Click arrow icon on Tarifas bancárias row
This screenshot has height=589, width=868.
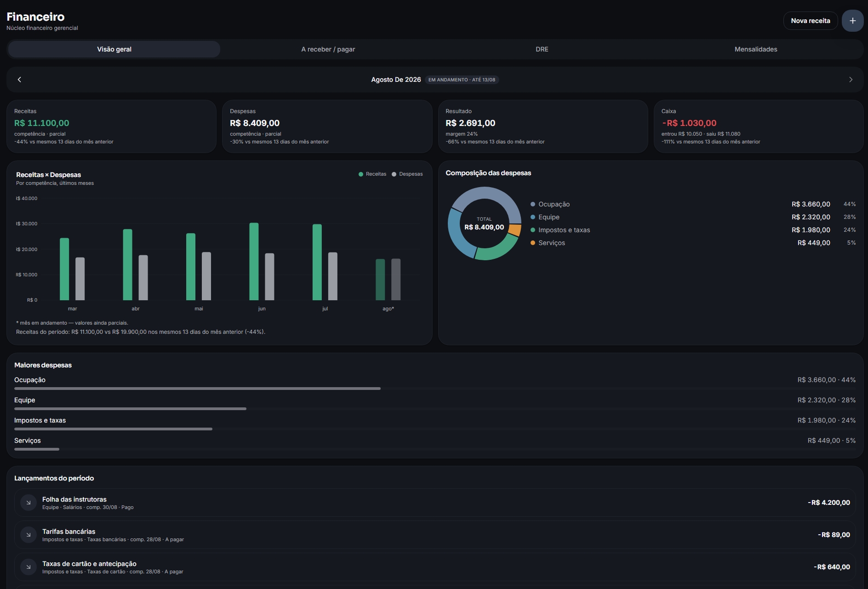pos(29,535)
